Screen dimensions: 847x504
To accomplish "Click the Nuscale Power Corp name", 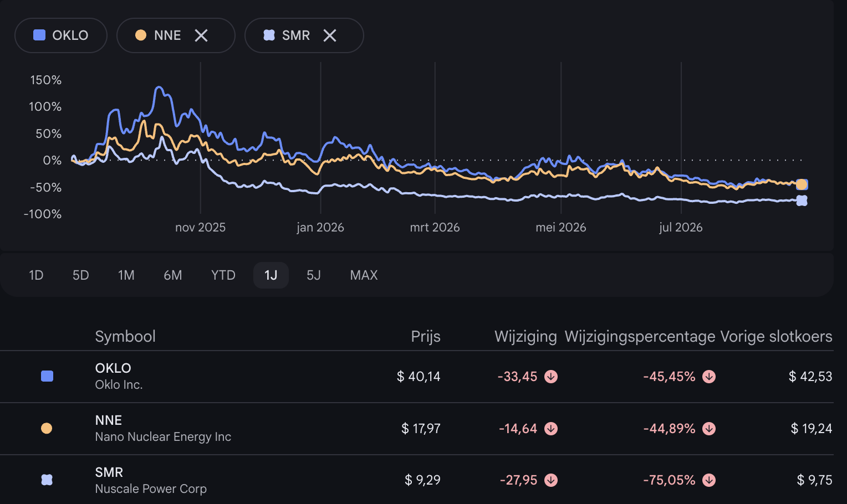I will [x=151, y=489].
